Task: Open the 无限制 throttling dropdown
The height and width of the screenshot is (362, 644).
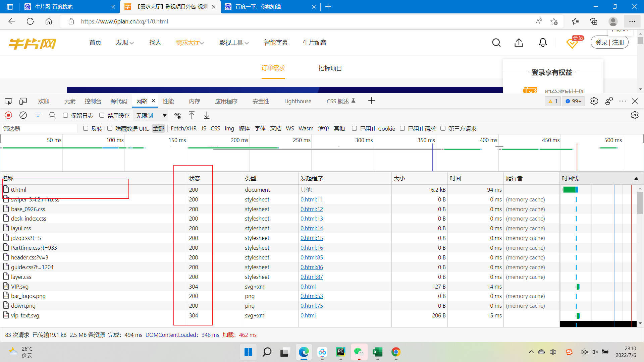Action: point(151,115)
